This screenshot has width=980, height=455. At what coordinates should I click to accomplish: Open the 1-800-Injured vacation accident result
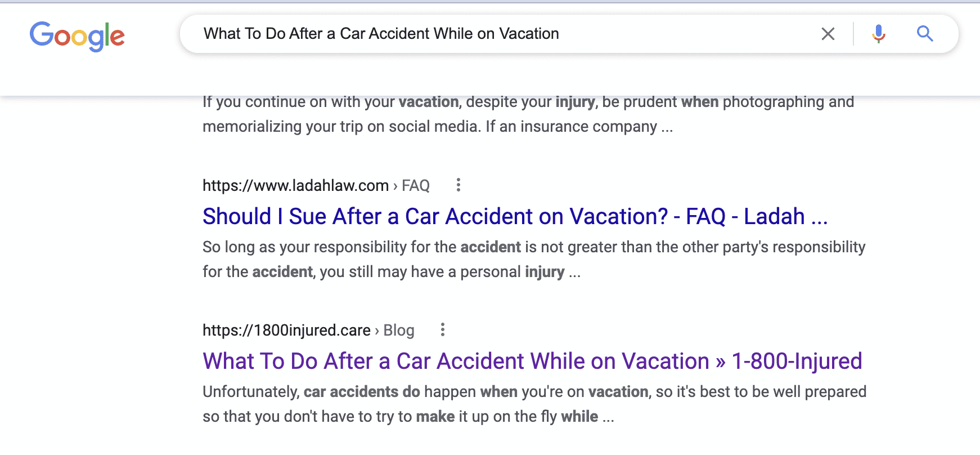click(x=532, y=361)
